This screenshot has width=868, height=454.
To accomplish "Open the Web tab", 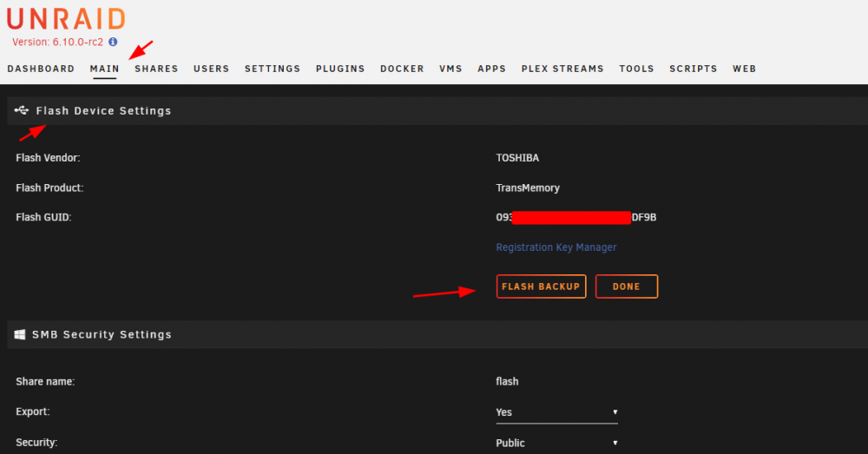I will (745, 69).
